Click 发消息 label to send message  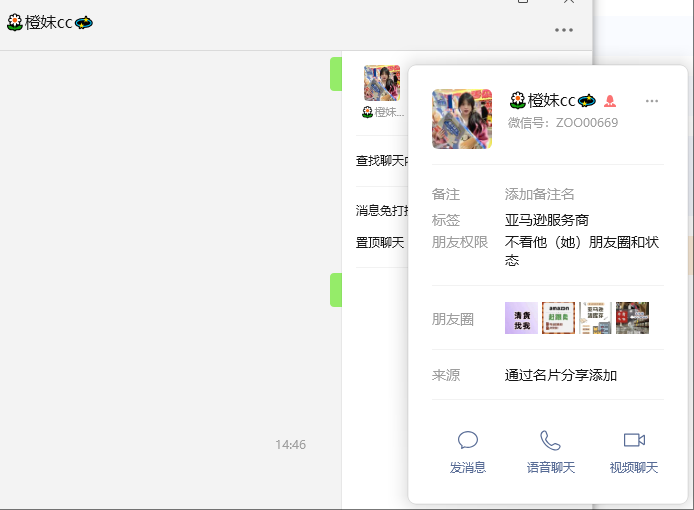pyautogui.click(x=467, y=468)
